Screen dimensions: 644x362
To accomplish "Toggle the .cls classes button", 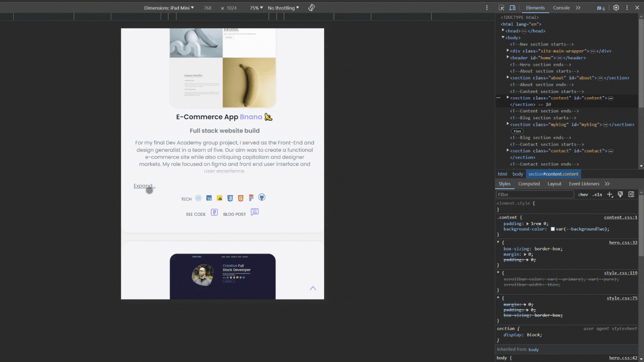I will [x=597, y=194].
